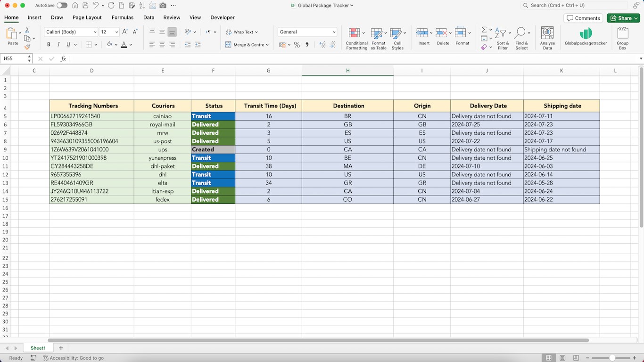The image size is (644, 362).
Task: Open the General number format dropdown
Action: coord(334,32)
